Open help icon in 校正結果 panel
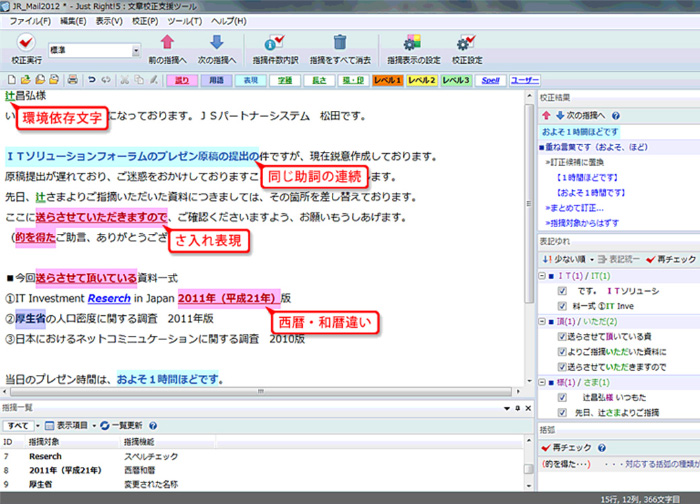Image resolution: width=700 pixels, height=504 pixels. pos(616,116)
